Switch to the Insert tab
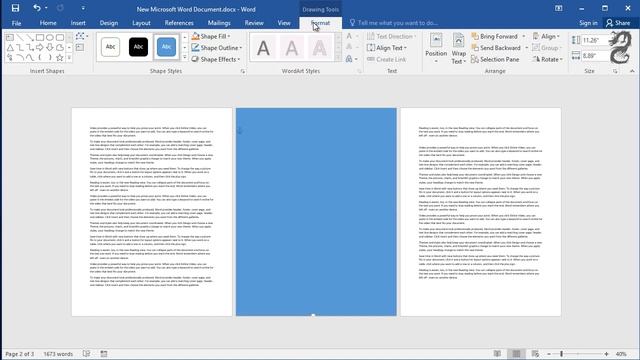The image size is (640, 360). pos(78,23)
